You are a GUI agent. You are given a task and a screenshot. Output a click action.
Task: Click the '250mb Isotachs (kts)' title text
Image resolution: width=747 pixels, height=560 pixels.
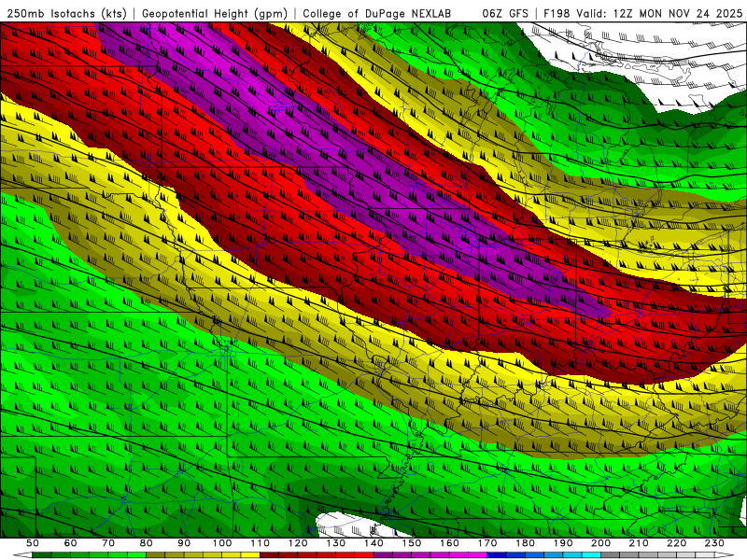66,13
